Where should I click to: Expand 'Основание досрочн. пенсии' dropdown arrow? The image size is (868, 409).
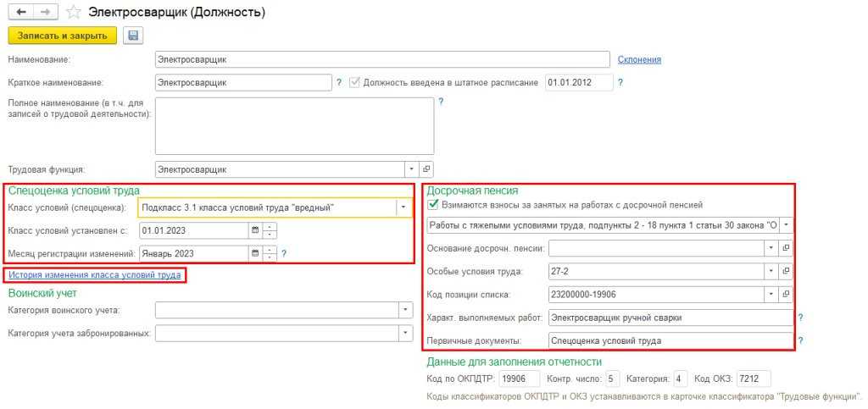(771, 248)
